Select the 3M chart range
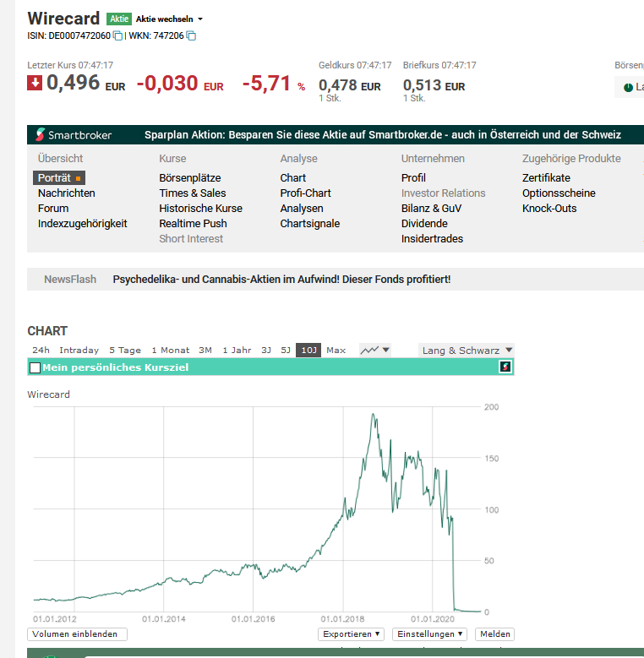This screenshot has height=658, width=644. pos(205,350)
